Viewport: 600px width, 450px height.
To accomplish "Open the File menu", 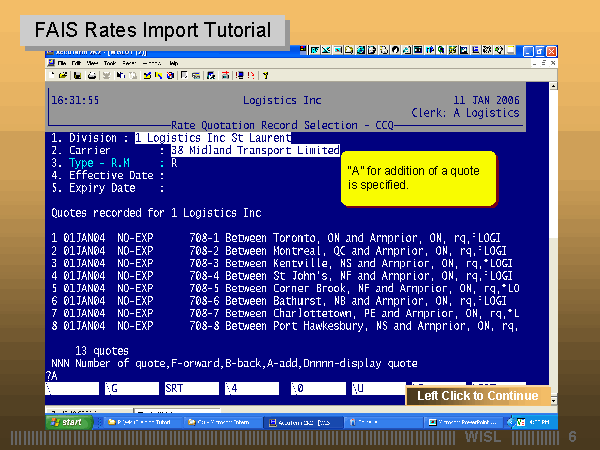I will click(x=62, y=63).
